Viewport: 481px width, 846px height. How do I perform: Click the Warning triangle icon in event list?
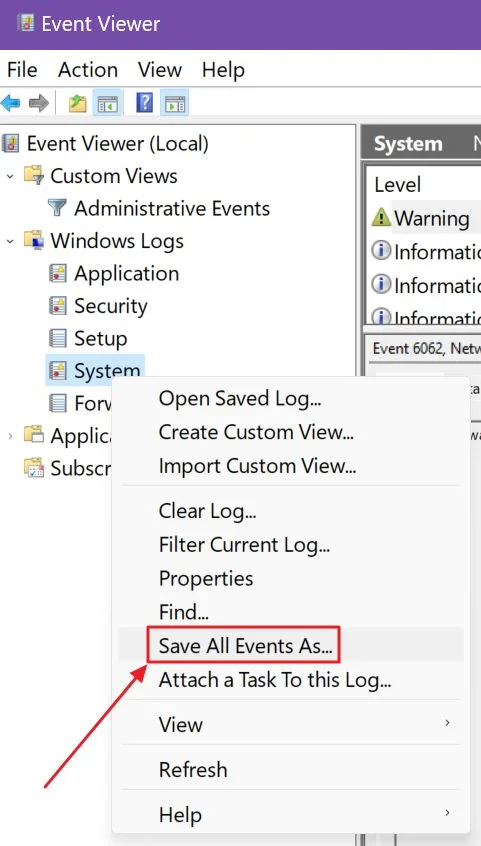381,217
